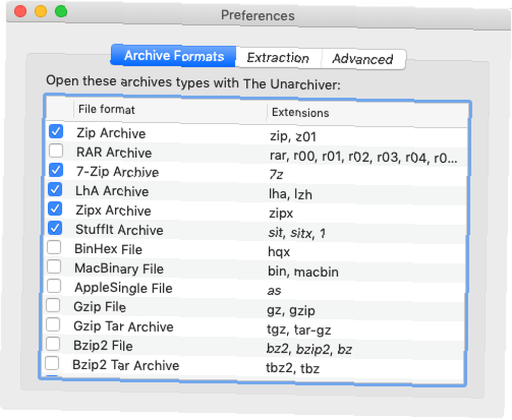Click the AppleSingle File format name
Viewport: 512px width, 420px height.
point(123,288)
